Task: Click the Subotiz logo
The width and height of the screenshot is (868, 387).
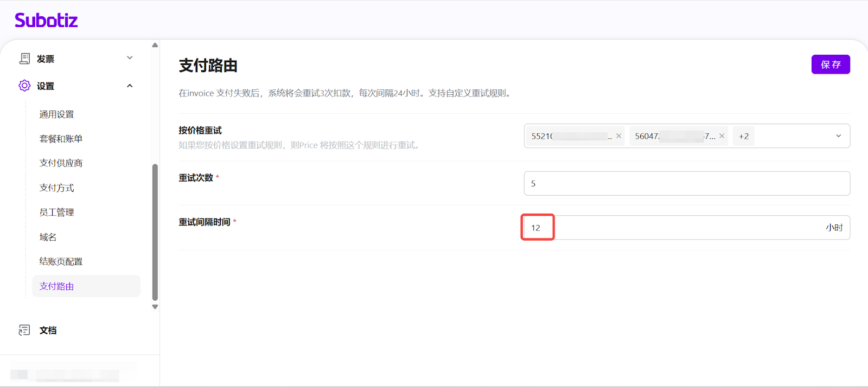Action: point(46,21)
